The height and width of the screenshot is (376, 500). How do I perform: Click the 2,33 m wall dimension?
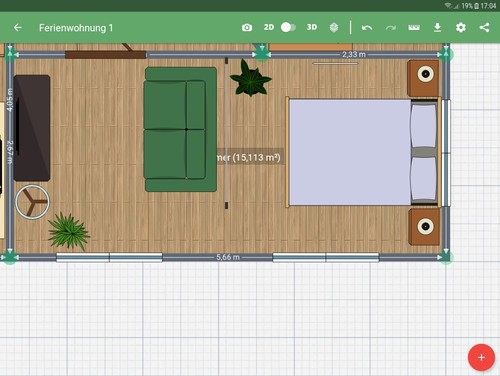tap(354, 54)
